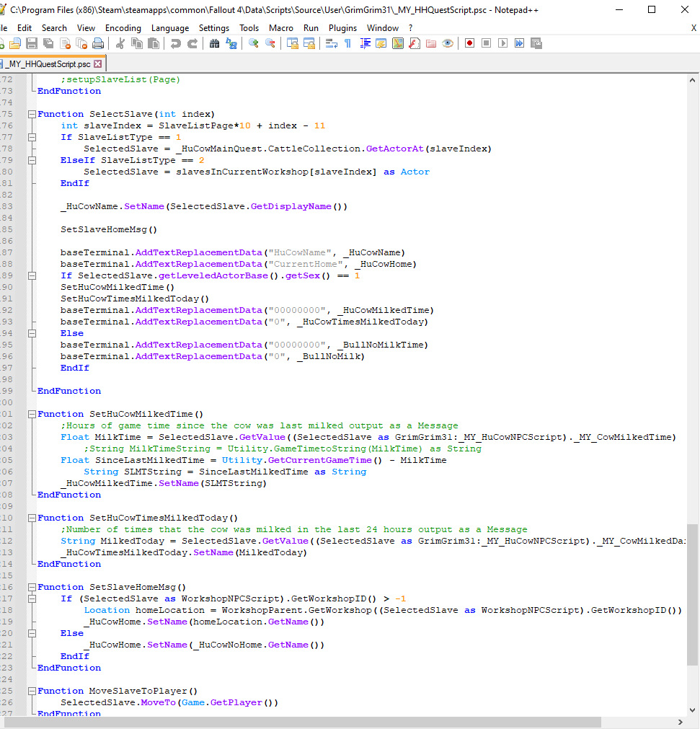Collapse the SetHuCowTimesMilkedToday function fold marker

point(32,518)
